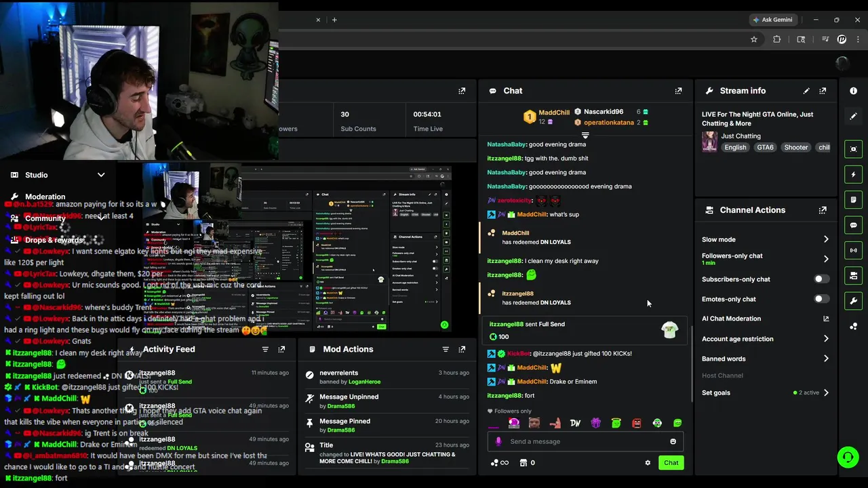The width and height of the screenshot is (868, 488).
Task: Open new browser tab with plus
Action: point(334,20)
